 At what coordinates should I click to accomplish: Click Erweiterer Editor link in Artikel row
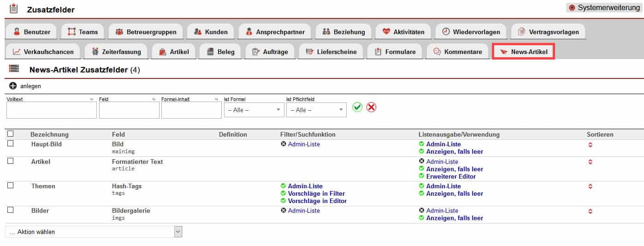(450, 176)
